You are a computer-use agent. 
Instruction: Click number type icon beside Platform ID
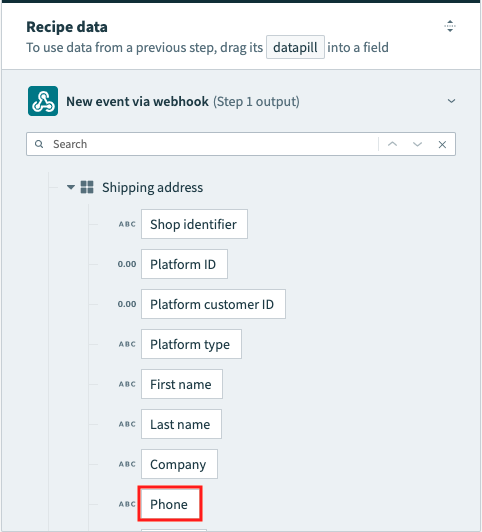pos(127,264)
